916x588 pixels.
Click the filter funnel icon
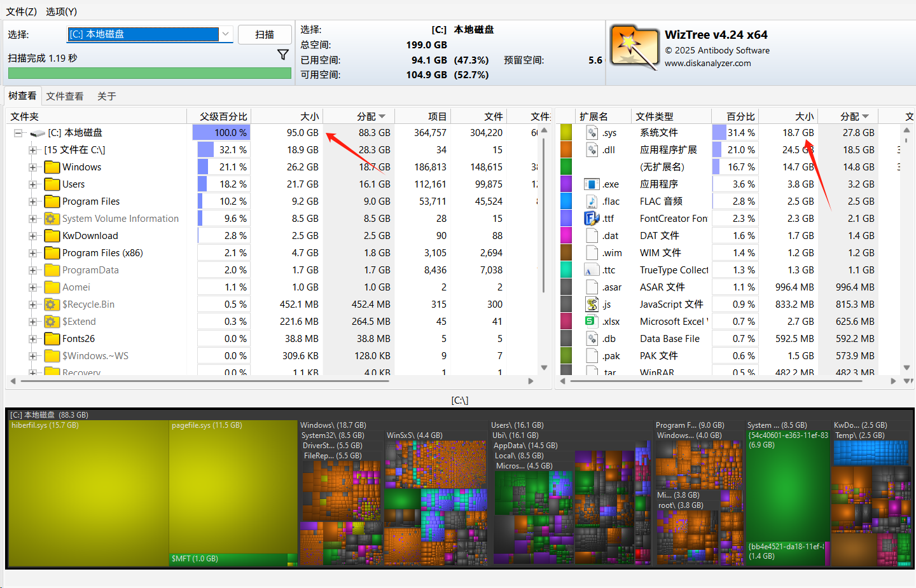(283, 55)
